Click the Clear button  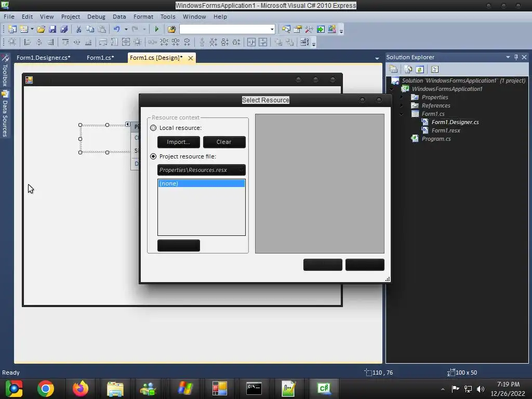pyautogui.click(x=224, y=142)
